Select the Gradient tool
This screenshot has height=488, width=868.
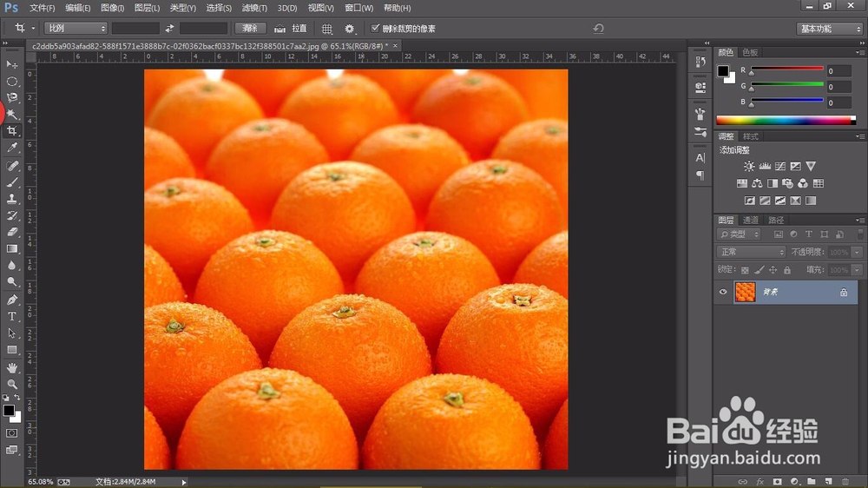tap(11, 248)
